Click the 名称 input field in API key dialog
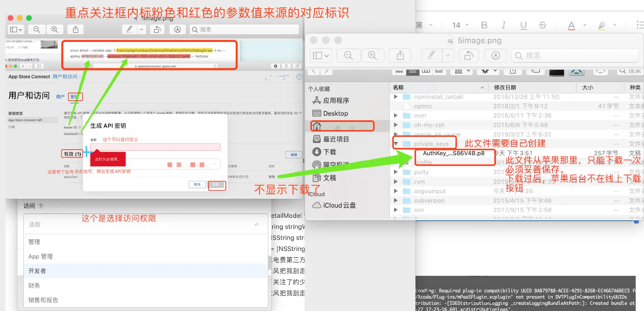 tap(155, 147)
